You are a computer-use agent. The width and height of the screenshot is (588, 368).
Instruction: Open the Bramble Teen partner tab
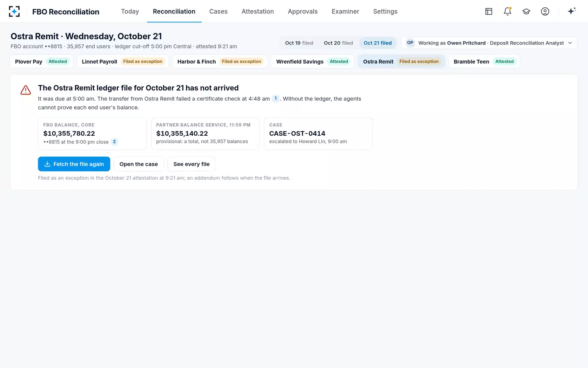click(x=484, y=61)
